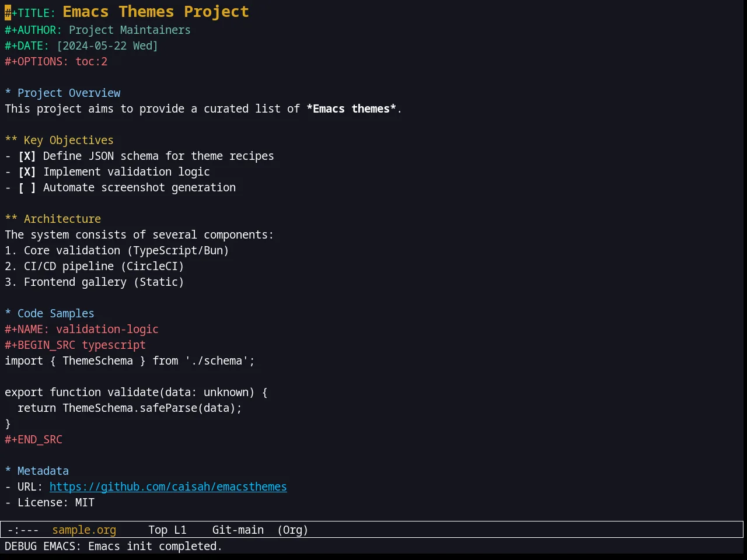Click the Metadata heading text
Viewport: 747px width, 560px height.
(43, 471)
